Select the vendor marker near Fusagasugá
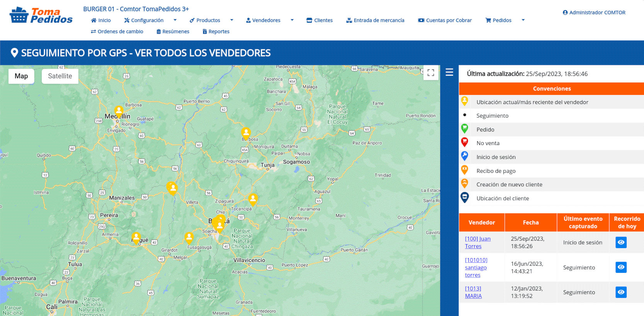This screenshot has width=644, height=316. (189, 238)
